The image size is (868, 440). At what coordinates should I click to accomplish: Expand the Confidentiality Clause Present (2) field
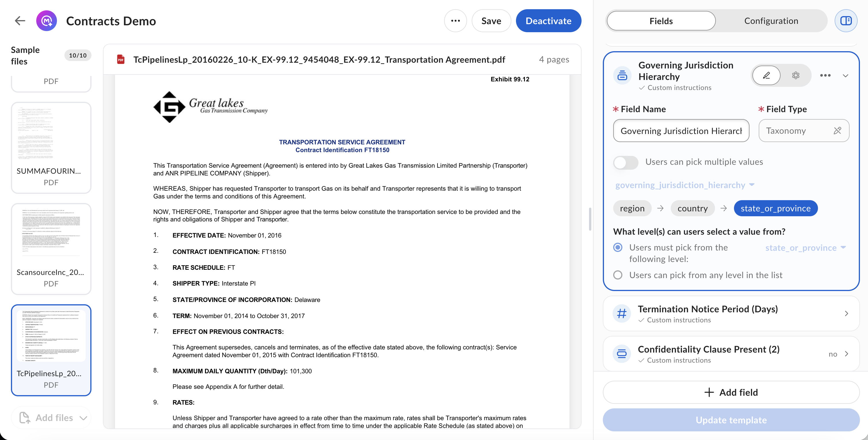pyautogui.click(x=846, y=354)
